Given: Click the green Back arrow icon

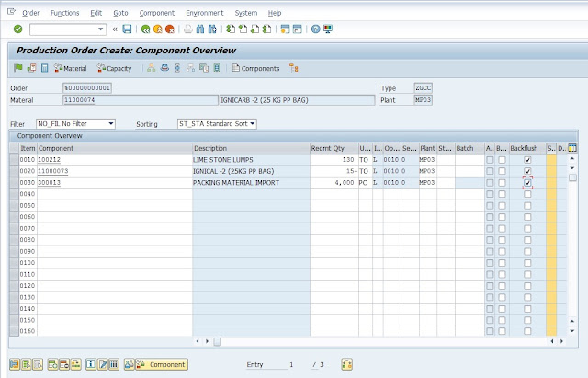Looking at the screenshot, I should pyautogui.click(x=145, y=29).
